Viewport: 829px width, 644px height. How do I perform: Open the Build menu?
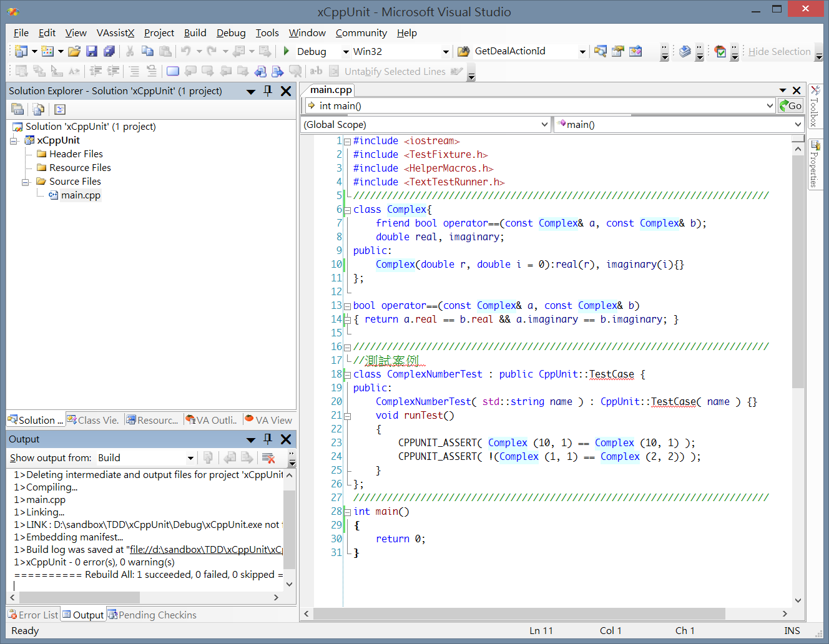pos(195,33)
